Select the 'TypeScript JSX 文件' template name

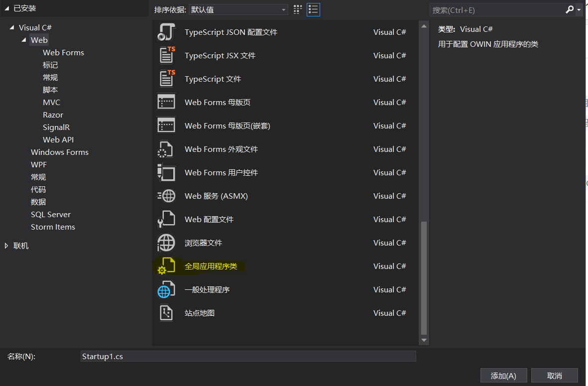220,55
